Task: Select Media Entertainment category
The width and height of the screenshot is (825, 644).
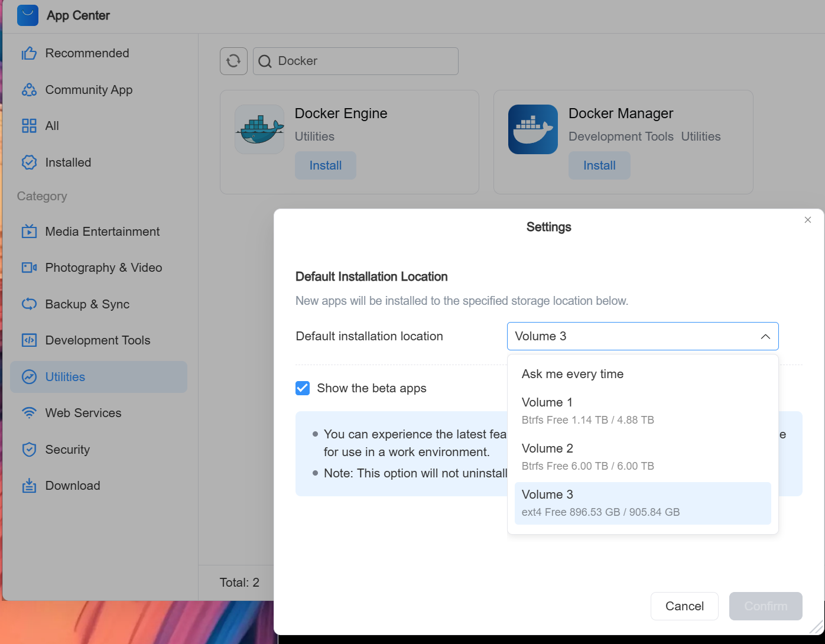Action: click(x=99, y=232)
